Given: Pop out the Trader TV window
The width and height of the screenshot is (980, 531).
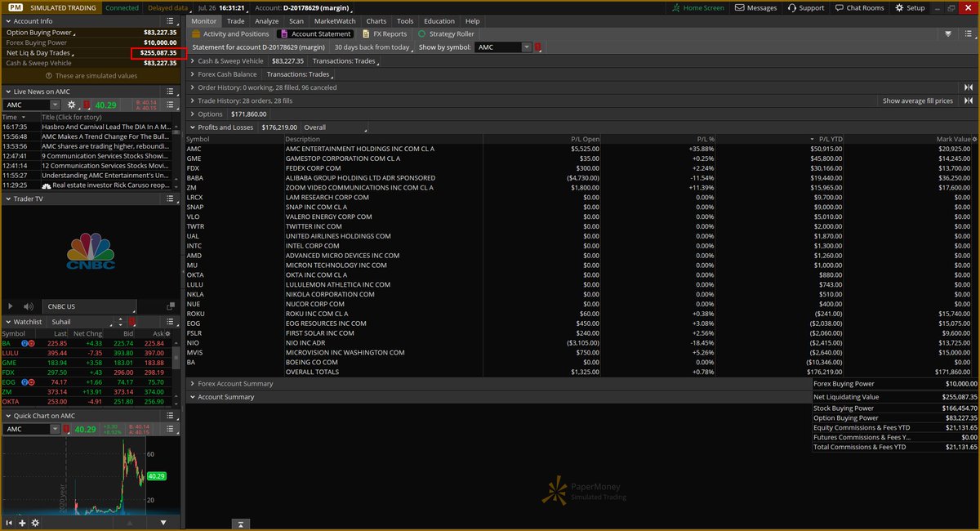Looking at the screenshot, I should 171,306.
